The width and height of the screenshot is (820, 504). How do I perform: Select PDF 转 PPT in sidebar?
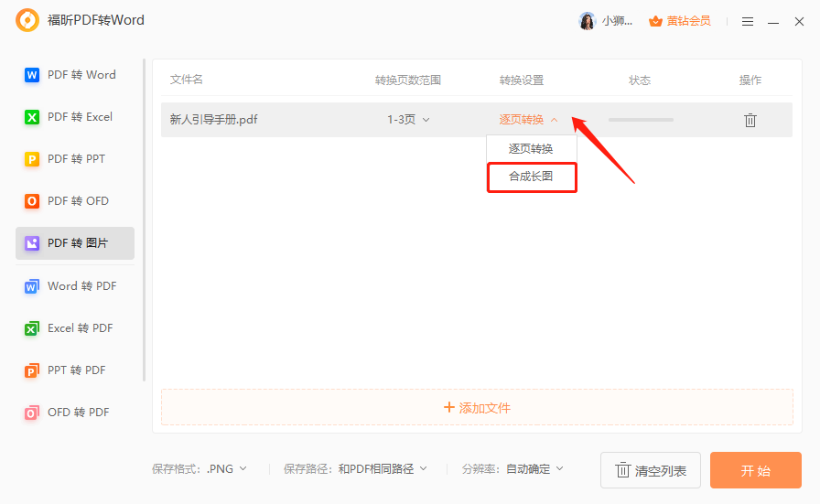[x=75, y=159]
